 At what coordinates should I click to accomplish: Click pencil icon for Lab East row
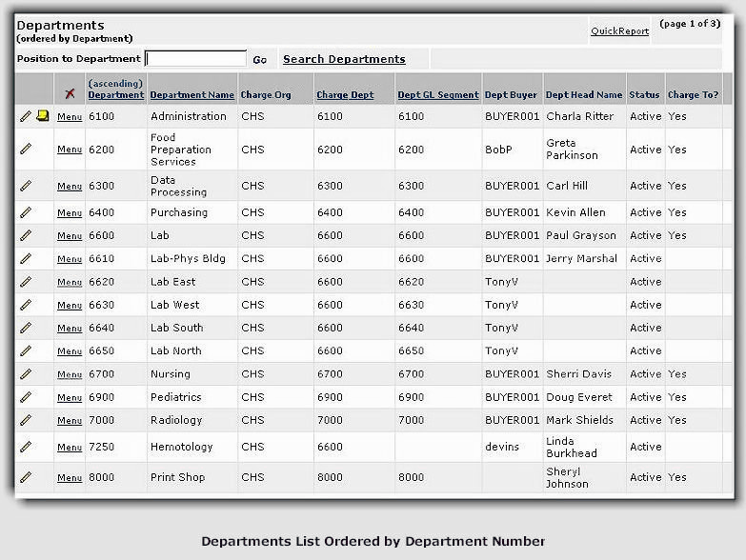click(26, 282)
